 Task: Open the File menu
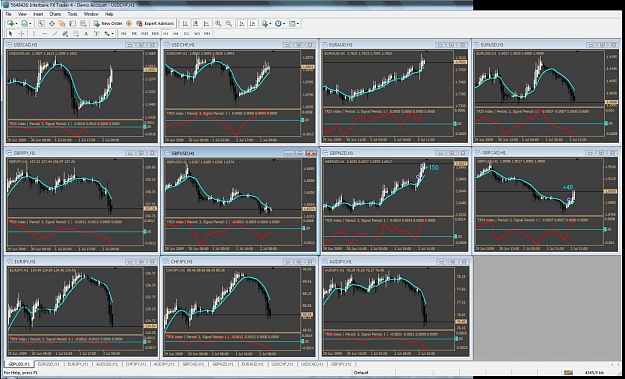8,14
